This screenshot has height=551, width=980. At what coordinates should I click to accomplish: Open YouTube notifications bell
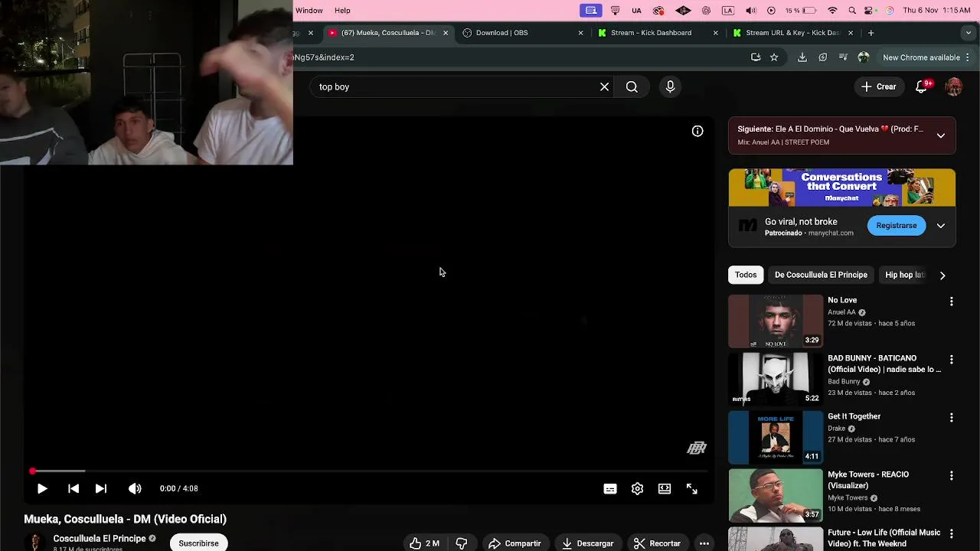[922, 87]
